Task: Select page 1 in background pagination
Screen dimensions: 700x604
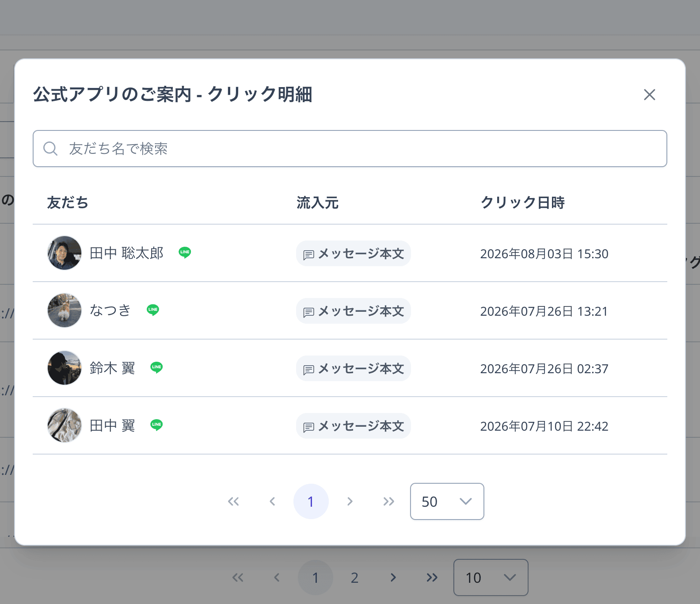Action: tap(316, 577)
